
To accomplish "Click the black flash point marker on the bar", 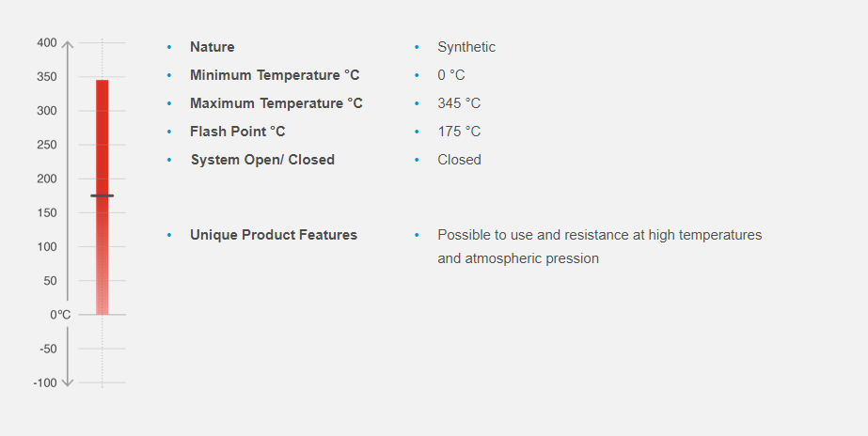I will pyautogui.click(x=102, y=195).
